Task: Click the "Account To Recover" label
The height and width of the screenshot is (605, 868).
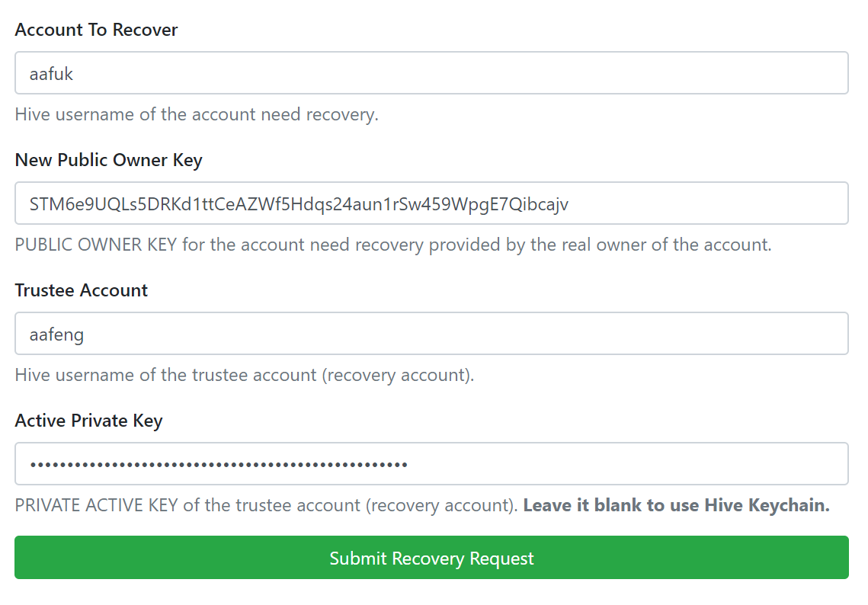Action: click(96, 30)
